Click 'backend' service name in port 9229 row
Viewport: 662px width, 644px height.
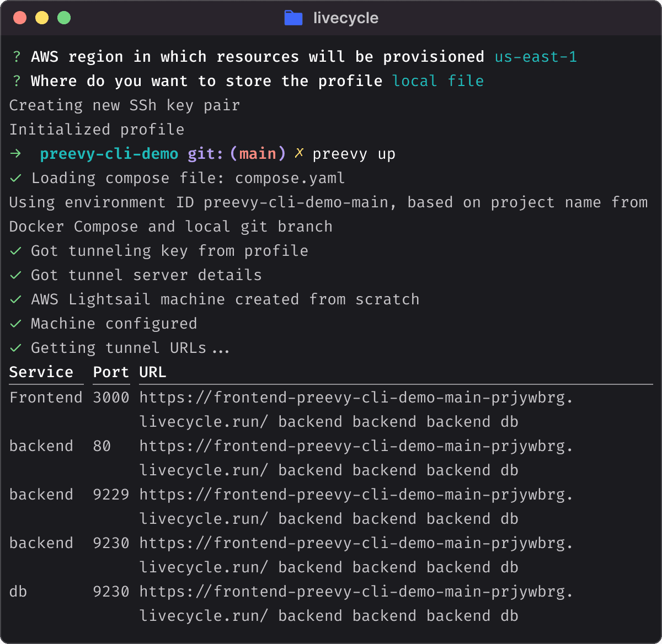click(41, 495)
